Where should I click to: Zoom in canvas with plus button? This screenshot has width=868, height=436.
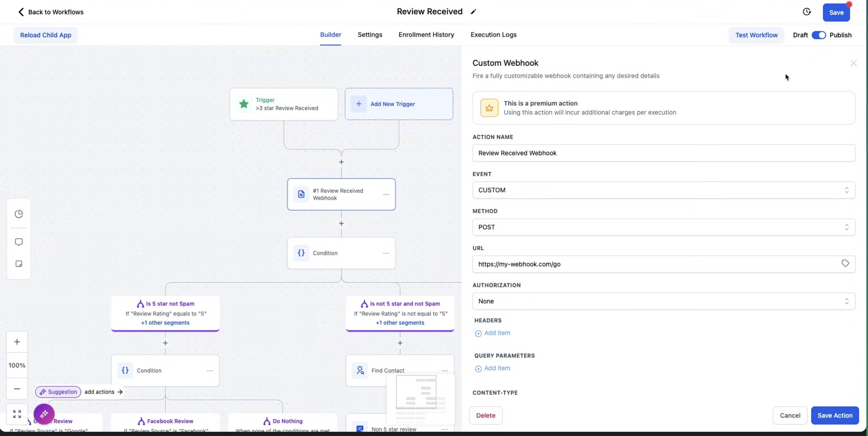pyautogui.click(x=17, y=342)
